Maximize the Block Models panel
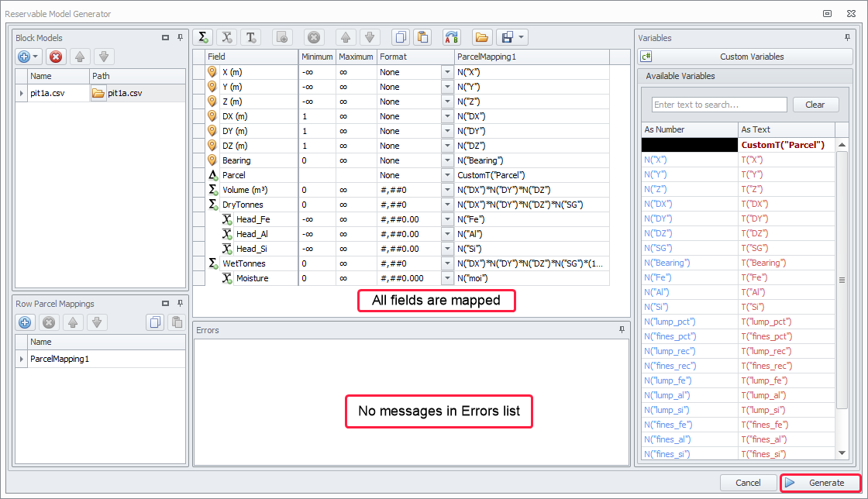This screenshot has width=868, height=499. click(x=165, y=37)
